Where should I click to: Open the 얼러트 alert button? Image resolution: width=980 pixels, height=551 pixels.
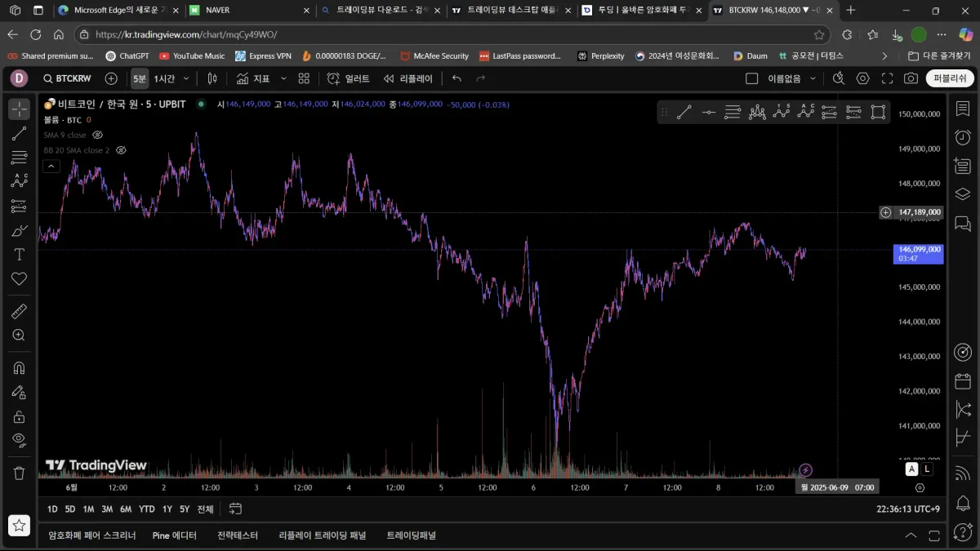349,78
